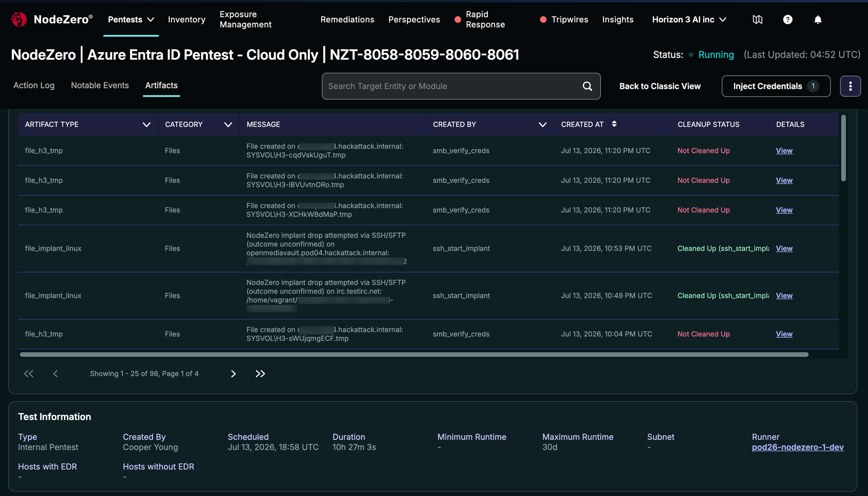Viewport: 868px width, 496px height.
Task: Click the 'Internal Pentest' type value
Action: pos(48,447)
